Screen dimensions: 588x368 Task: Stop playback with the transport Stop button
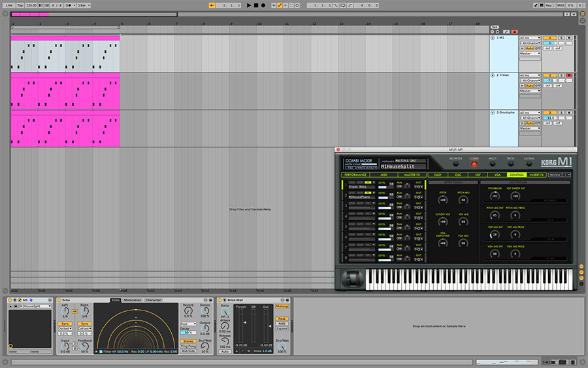coord(256,5)
